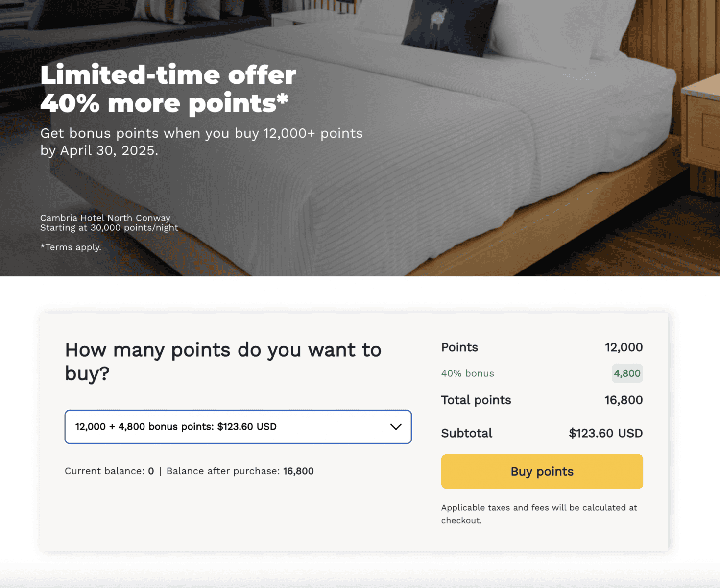The width and height of the screenshot is (720, 588).
Task: Click the Subtotal $123.60 USD amount
Action: click(605, 433)
